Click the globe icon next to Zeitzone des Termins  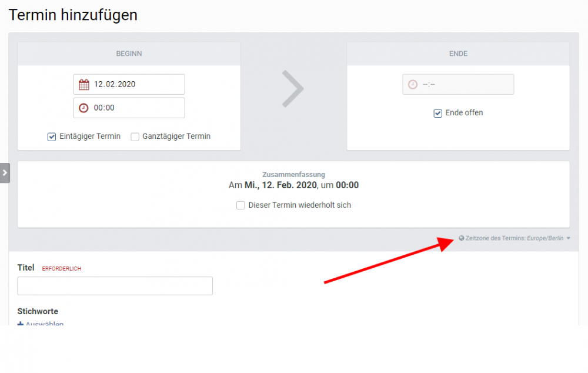(x=461, y=238)
